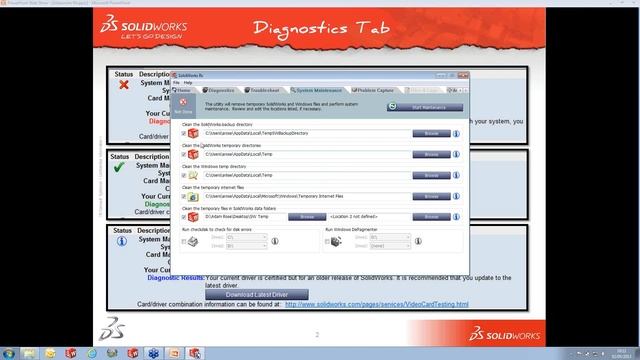Browse for the SolidWorks backup directory
The height and width of the screenshot is (360, 640).
[x=431, y=133]
